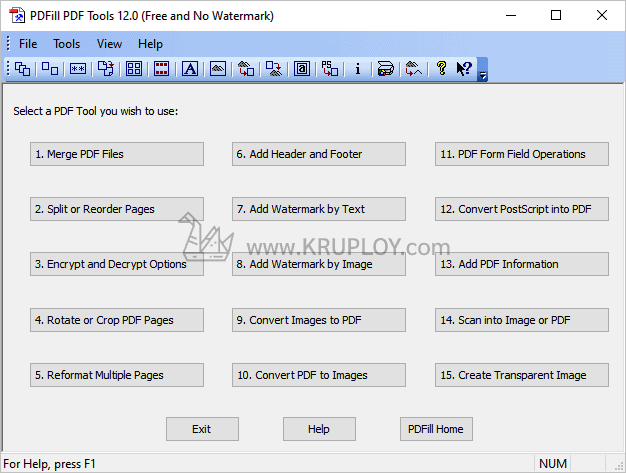Click the Convert PDF to Images icon
Viewport: 626px width, 473px height.
(274, 69)
